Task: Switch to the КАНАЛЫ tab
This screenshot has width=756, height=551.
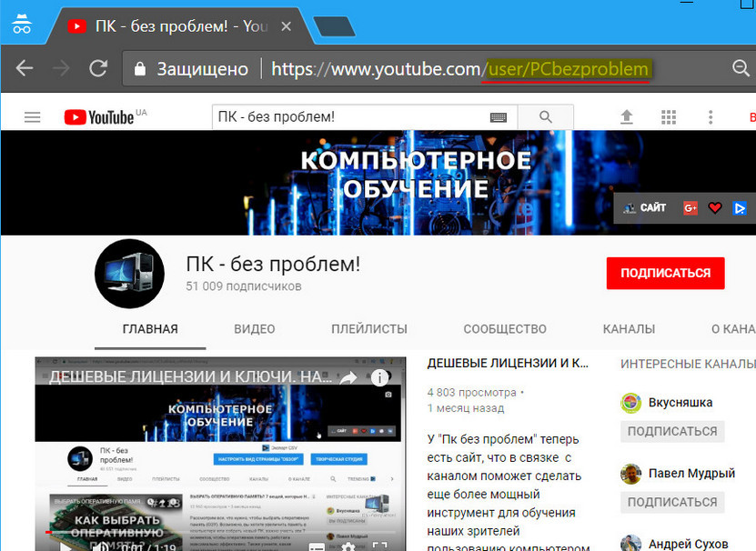Action: click(x=629, y=329)
